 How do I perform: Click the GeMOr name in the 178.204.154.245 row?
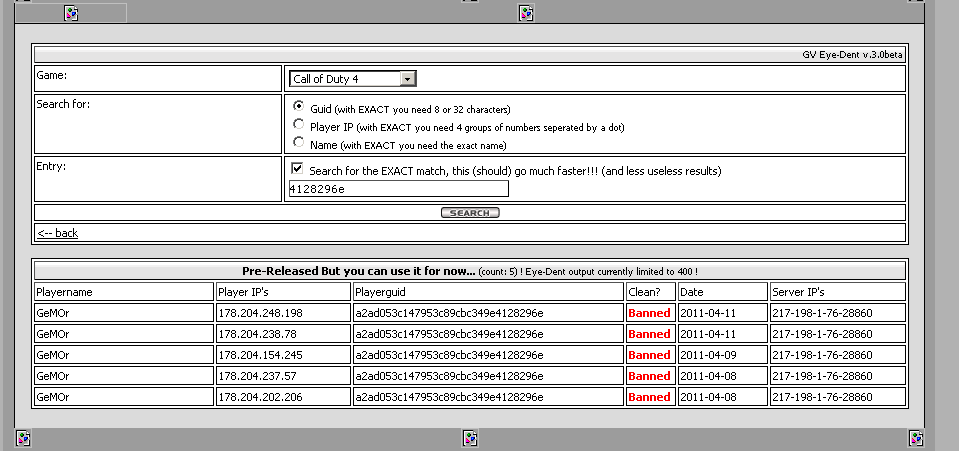[x=53, y=356]
